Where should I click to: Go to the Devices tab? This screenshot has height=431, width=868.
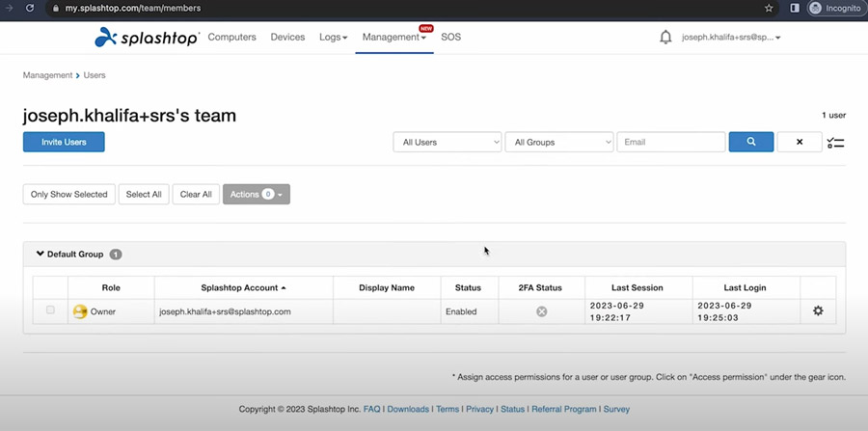click(x=287, y=37)
